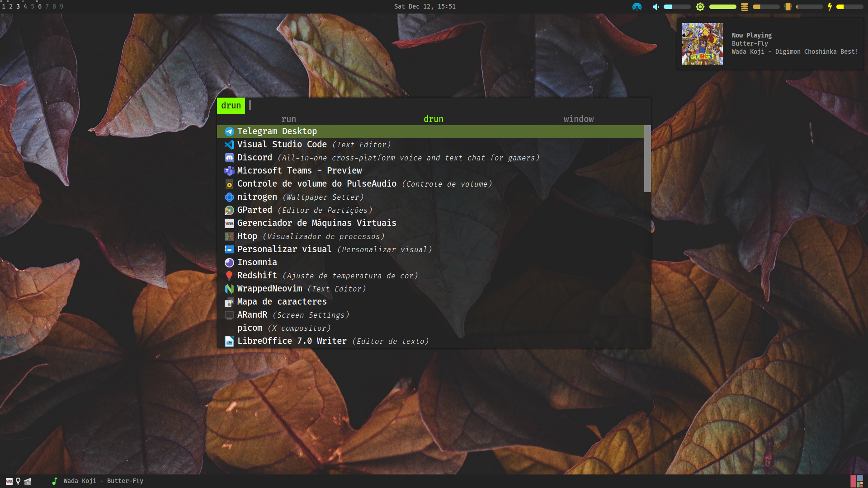Viewport: 868px width, 488px height.
Task: Open Microsoft Teams - Preview entry
Action: click(x=430, y=171)
